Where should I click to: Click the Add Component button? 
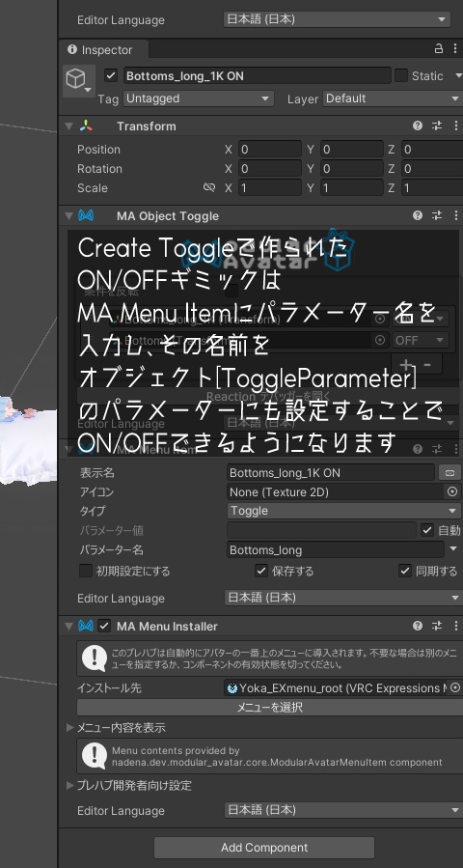[264, 848]
